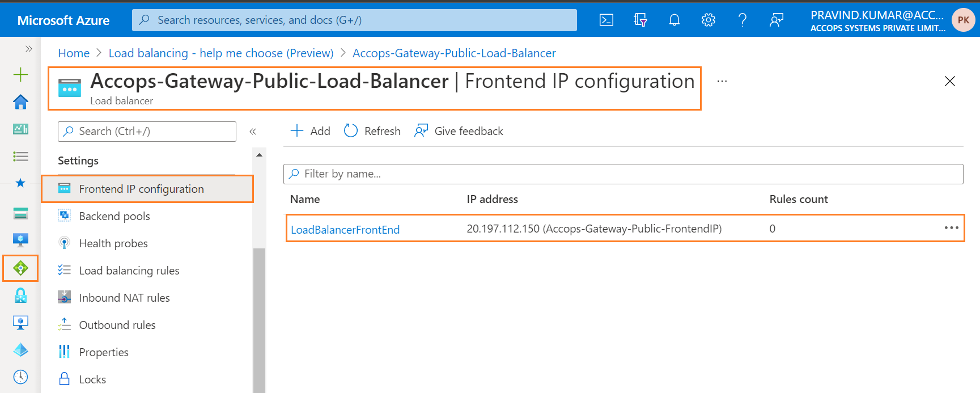Refresh the frontend IP list
This screenshot has height=393, width=980.
pyautogui.click(x=372, y=131)
